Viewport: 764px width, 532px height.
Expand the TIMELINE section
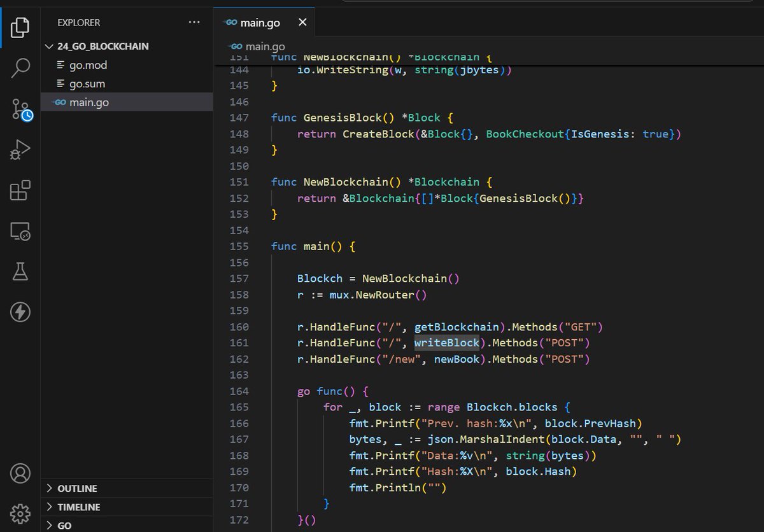[127, 507]
